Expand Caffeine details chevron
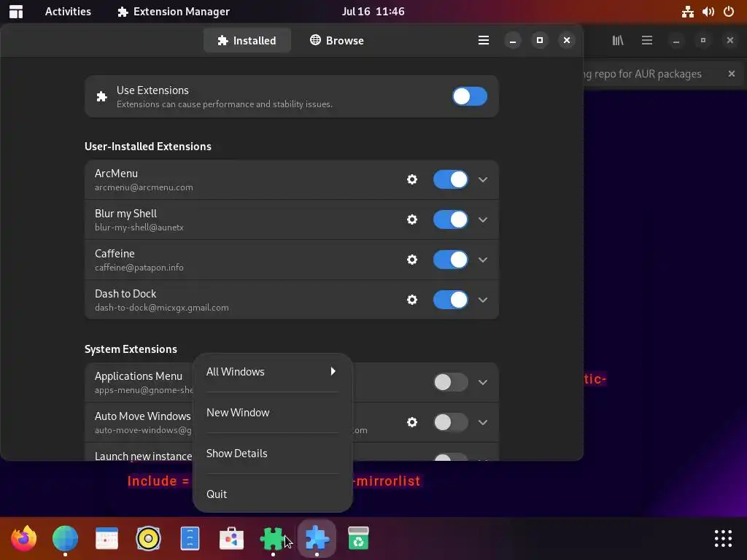 point(483,260)
